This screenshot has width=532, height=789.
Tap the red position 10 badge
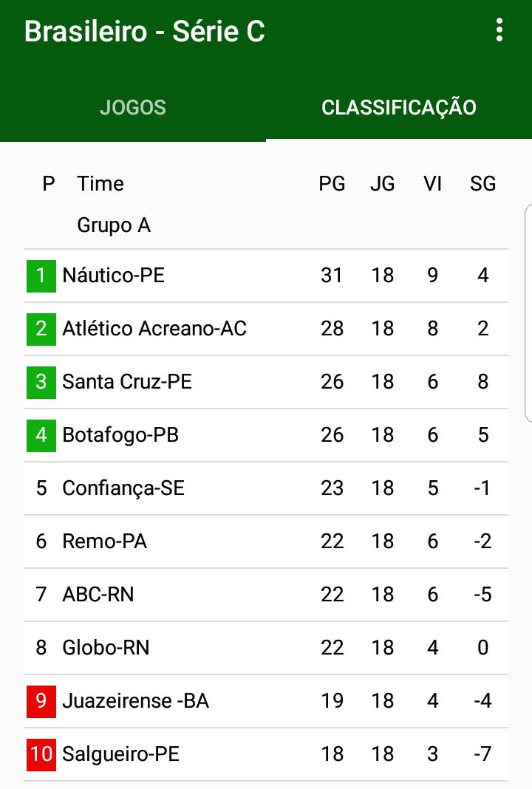pyautogui.click(x=41, y=754)
